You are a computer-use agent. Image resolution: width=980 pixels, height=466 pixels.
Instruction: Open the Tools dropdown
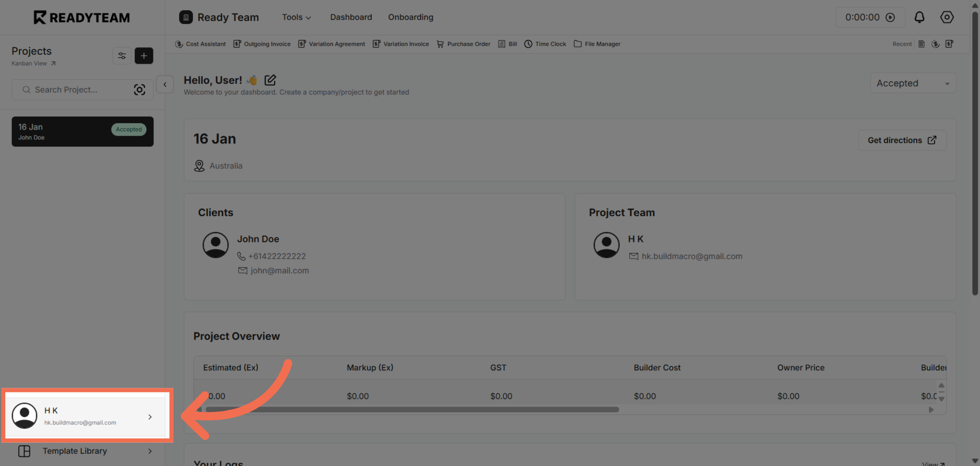[x=296, y=17]
